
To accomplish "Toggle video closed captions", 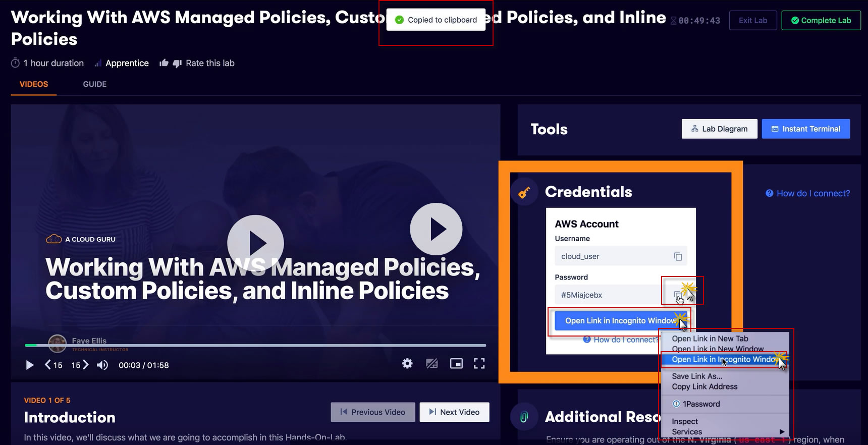I will click(432, 364).
